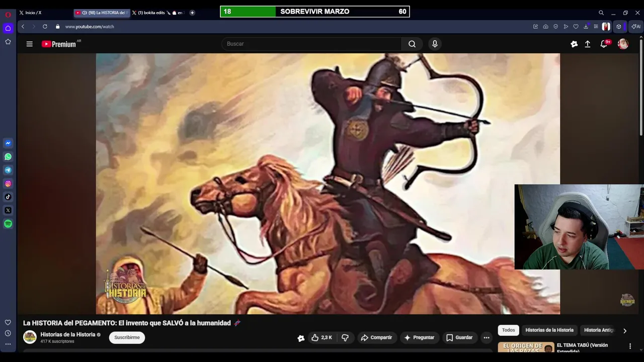Viewport: 644px width, 362px height.
Task: Open the sidebar history clock icon
Action: click(8, 333)
